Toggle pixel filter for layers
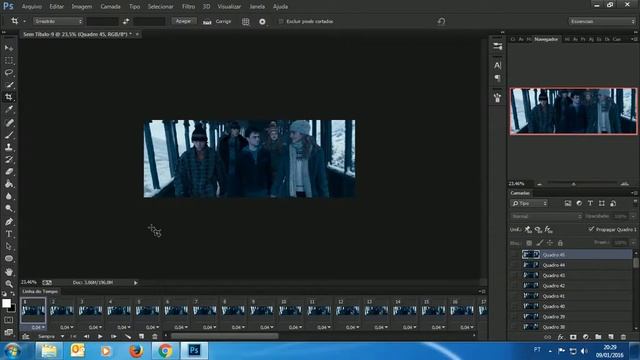Viewport: 640px width, 360px height. tap(568, 203)
